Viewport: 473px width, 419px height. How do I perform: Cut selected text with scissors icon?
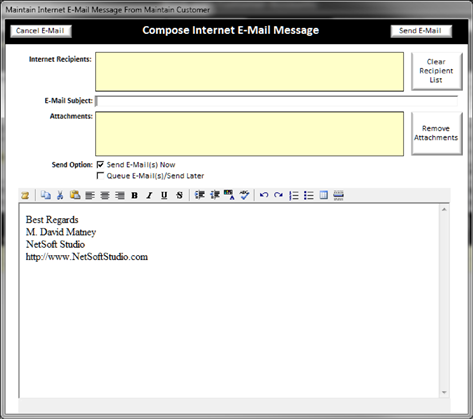(x=60, y=195)
